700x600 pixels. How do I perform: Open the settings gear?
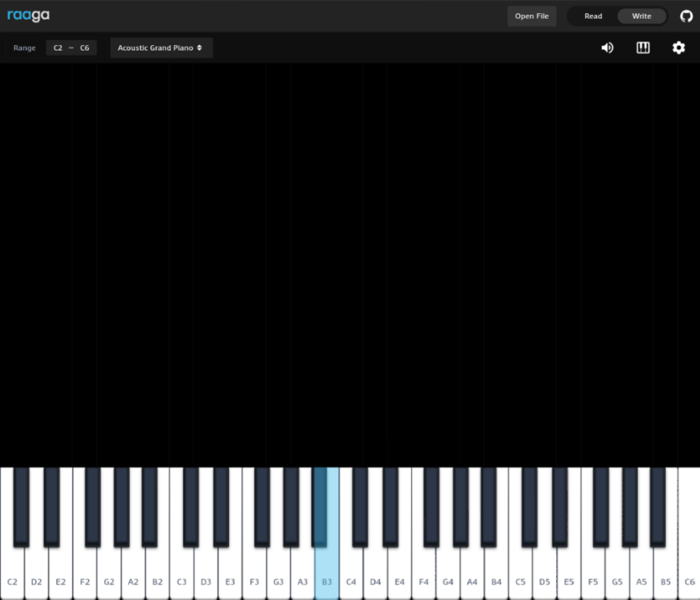(679, 48)
